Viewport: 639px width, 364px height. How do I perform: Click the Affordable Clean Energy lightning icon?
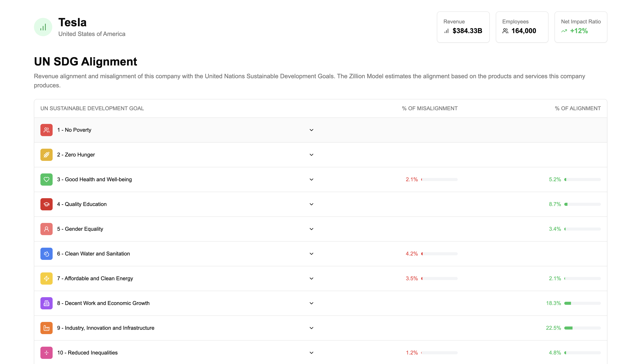(x=46, y=279)
